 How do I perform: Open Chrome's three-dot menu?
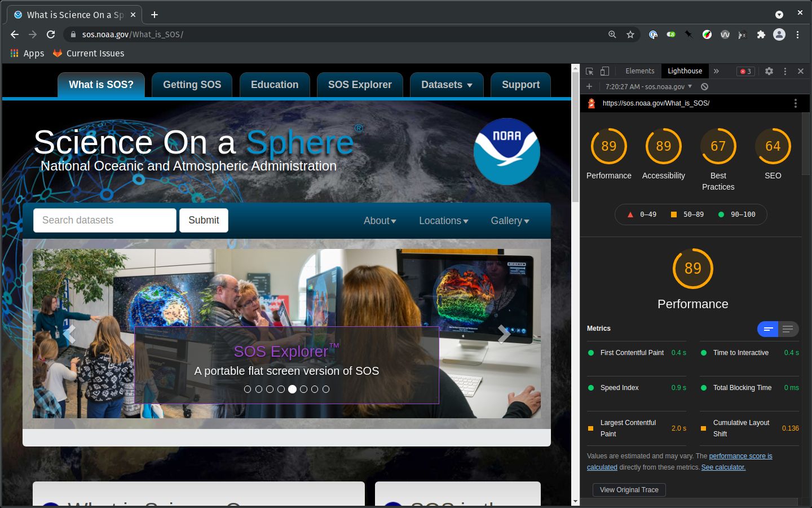[797, 34]
